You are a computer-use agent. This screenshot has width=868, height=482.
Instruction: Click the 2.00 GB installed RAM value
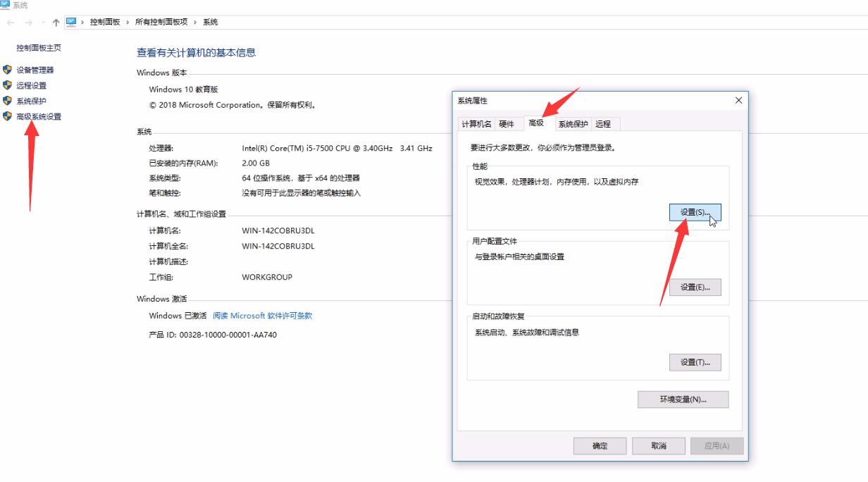pyautogui.click(x=254, y=163)
